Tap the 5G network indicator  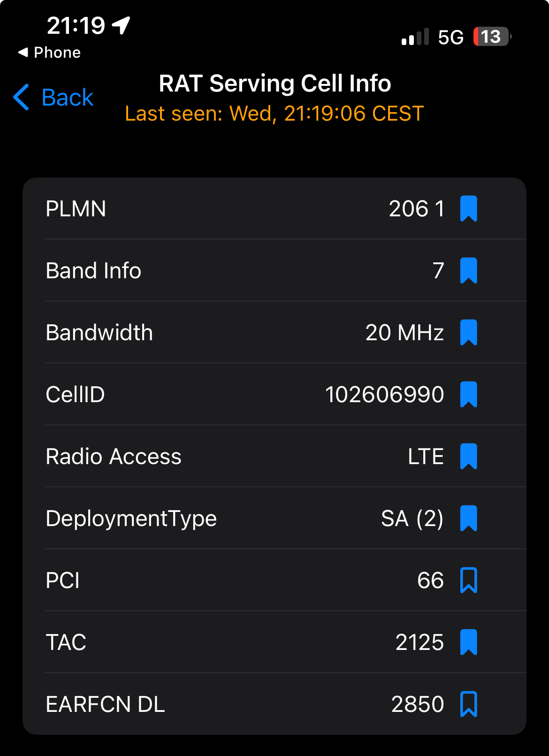click(x=450, y=37)
